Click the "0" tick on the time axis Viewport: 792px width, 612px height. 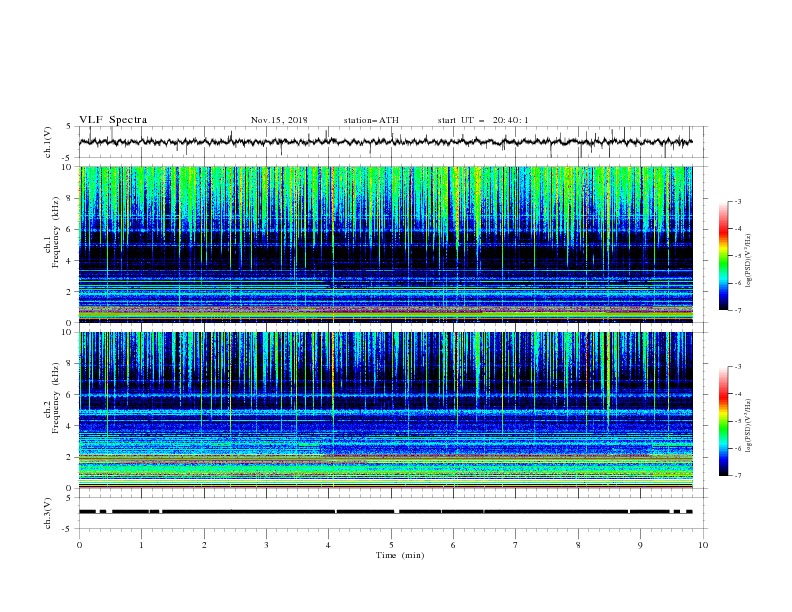[x=79, y=545]
